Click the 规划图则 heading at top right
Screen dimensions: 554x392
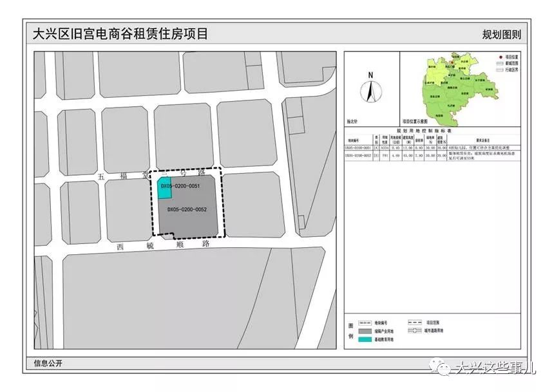(x=501, y=35)
